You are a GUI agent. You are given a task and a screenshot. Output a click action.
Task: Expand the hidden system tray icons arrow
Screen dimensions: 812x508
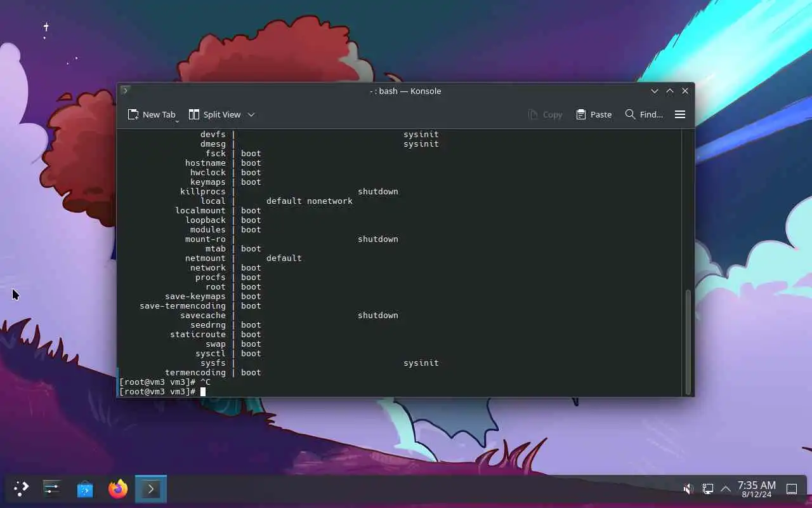point(726,489)
